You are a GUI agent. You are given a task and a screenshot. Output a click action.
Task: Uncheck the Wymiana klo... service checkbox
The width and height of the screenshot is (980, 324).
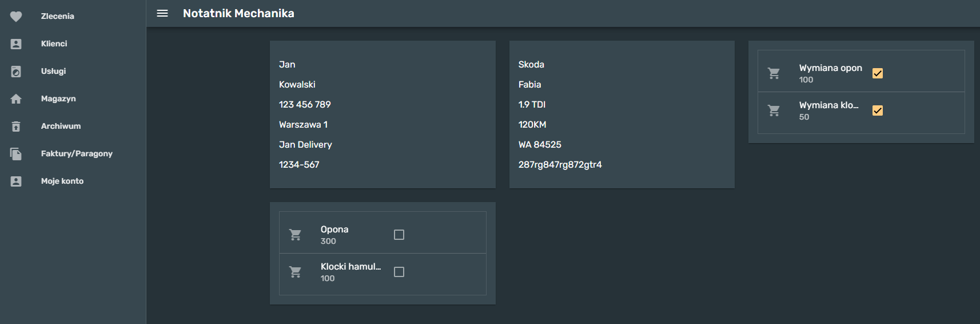pyautogui.click(x=878, y=110)
